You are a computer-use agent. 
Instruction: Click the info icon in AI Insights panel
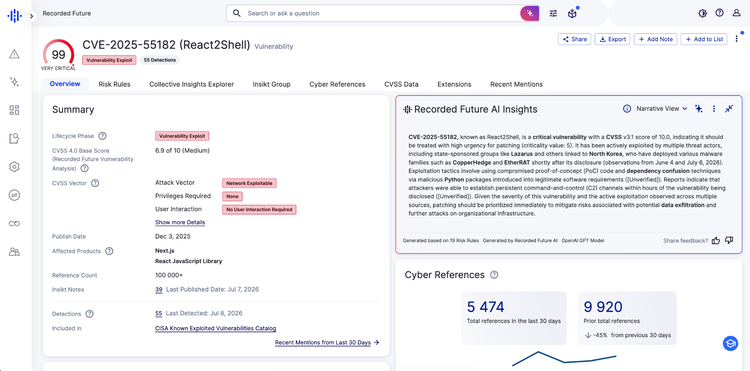click(627, 109)
